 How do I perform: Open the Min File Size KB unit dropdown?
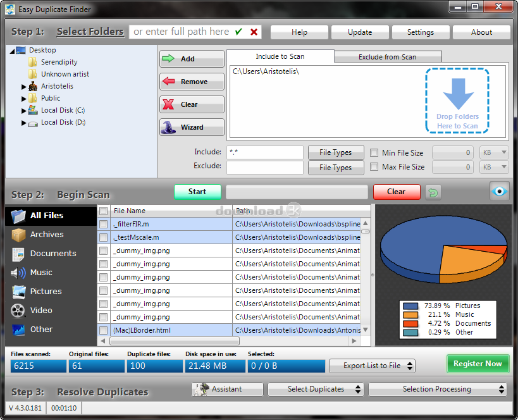494,152
